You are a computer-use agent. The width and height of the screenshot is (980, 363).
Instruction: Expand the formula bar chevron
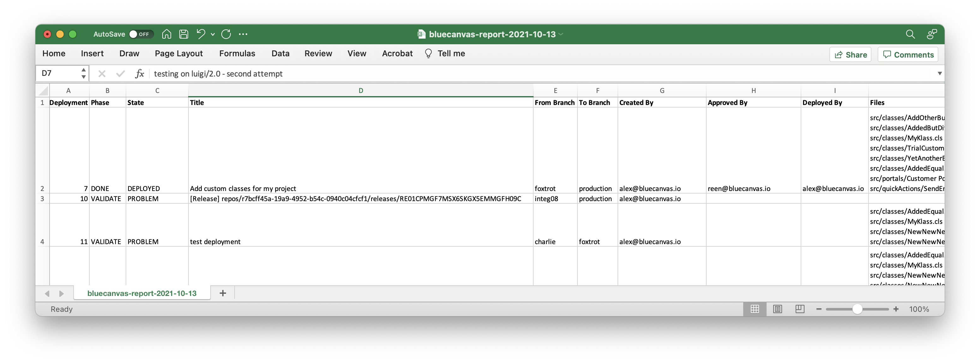939,73
